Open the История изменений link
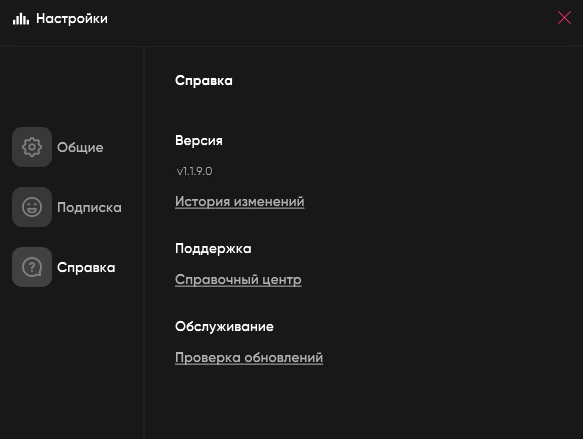This screenshot has height=439, width=583. pyautogui.click(x=239, y=201)
